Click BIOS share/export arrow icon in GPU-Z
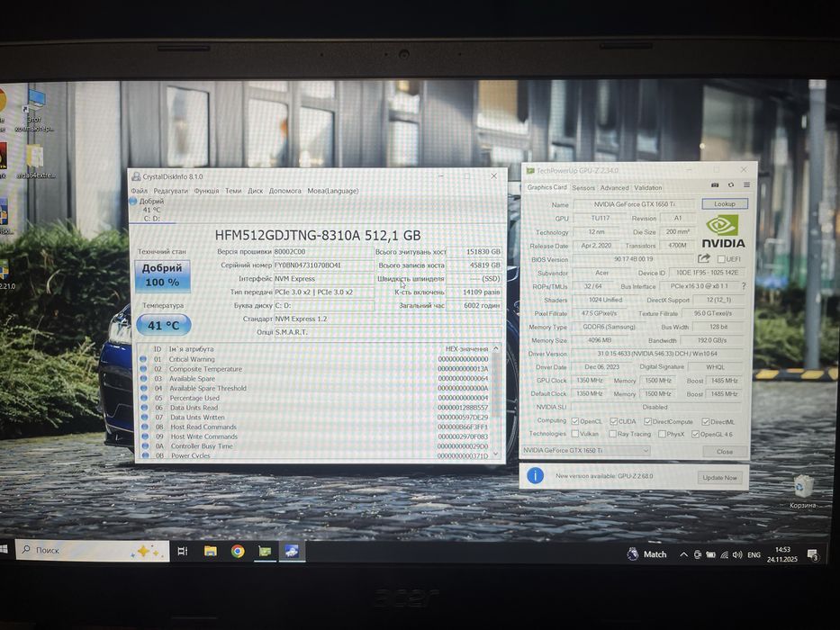This screenshot has width=840, height=630. [704, 259]
